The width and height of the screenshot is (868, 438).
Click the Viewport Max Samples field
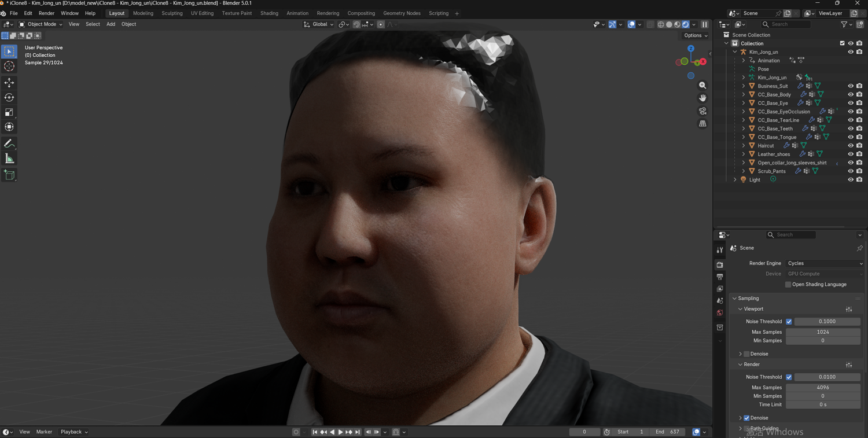click(x=823, y=332)
